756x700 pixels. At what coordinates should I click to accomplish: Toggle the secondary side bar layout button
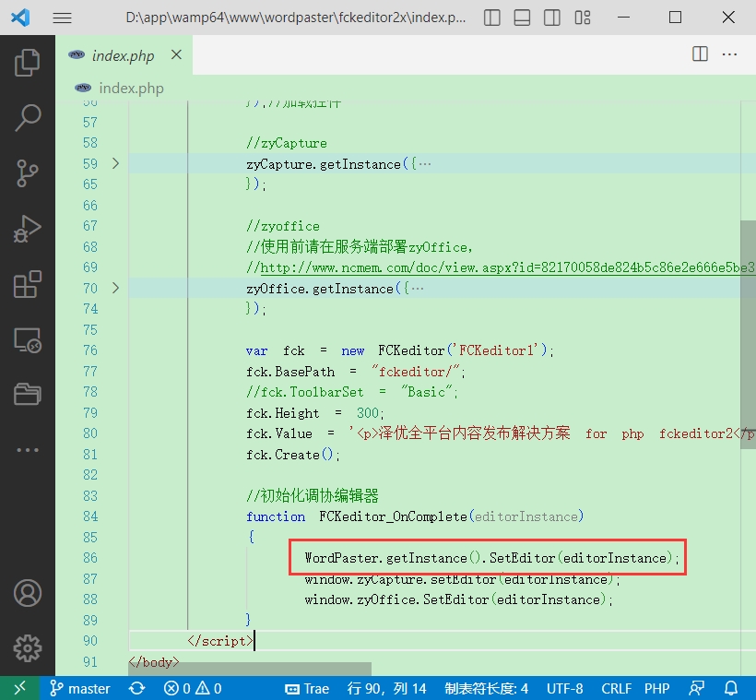click(x=550, y=18)
